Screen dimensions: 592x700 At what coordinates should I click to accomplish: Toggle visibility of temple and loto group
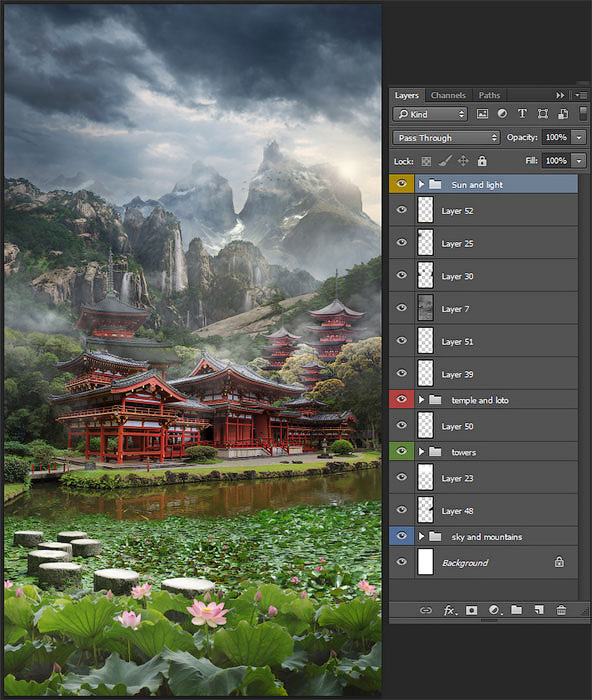click(x=401, y=399)
